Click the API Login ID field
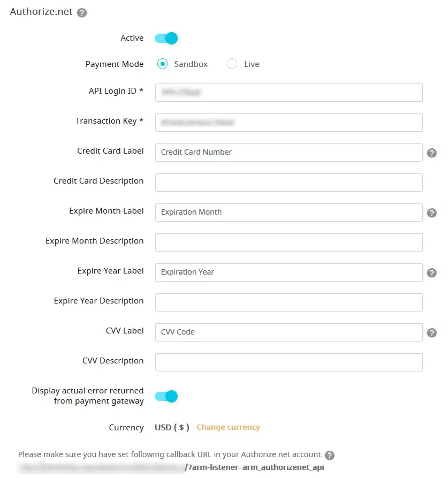This screenshot has width=448, height=478. (289, 93)
